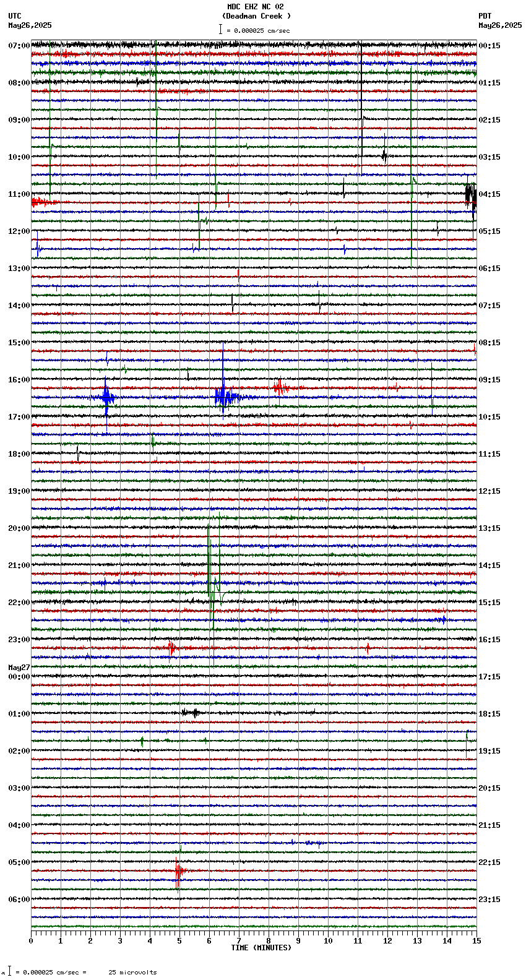526x980 pixels.
Task: Click the 04:15 PDT row label
Action: point(489,194)
